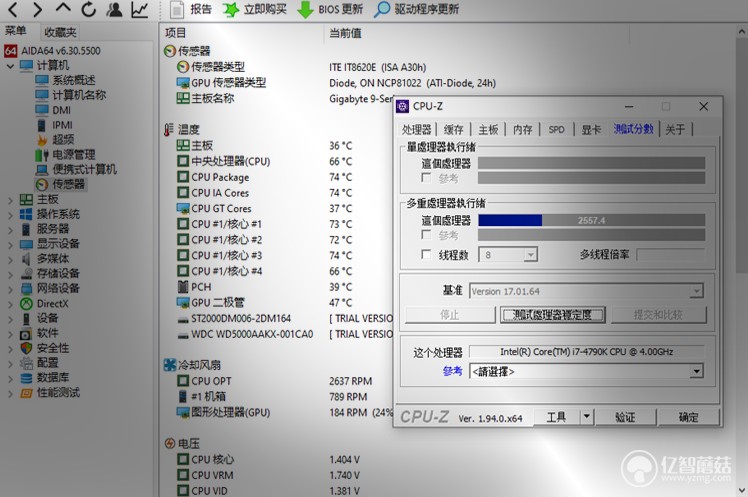
Task: Click the 验证 button in CPU-Z
Action: click(625, 417)
